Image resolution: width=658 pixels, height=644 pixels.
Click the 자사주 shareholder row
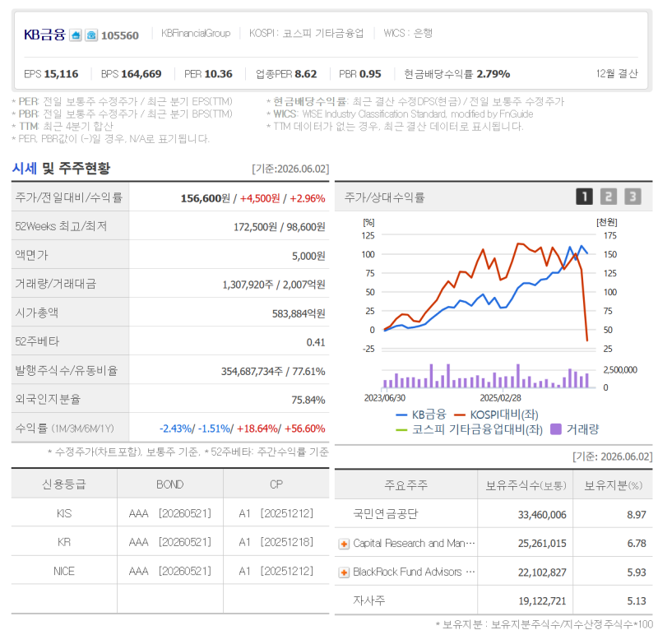pyautogui.click(x=493, y=600)
